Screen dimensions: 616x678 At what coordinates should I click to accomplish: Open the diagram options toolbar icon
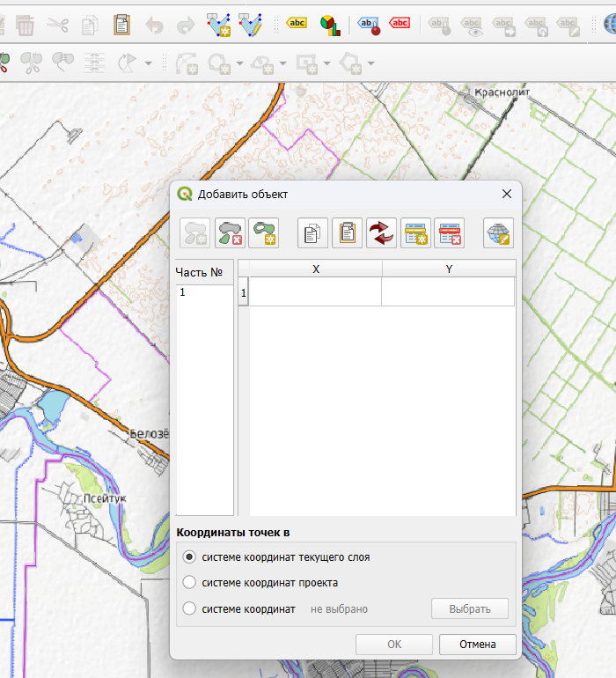[330, 25]
